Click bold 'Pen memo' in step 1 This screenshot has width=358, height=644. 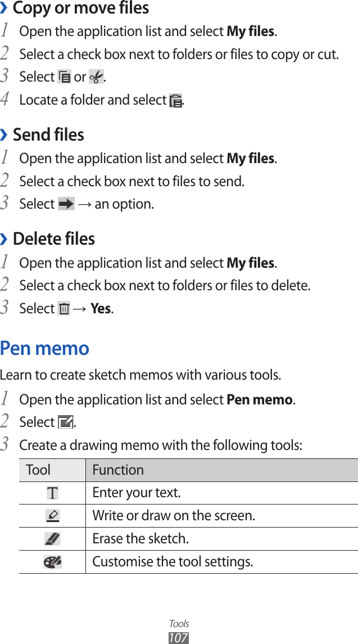(x=259, y=400)
